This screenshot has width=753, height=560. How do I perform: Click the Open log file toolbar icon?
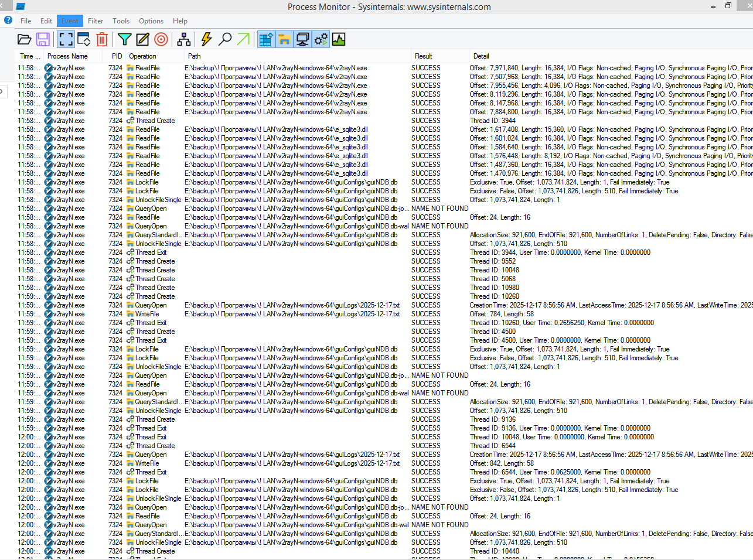click(x=24, y=39)
